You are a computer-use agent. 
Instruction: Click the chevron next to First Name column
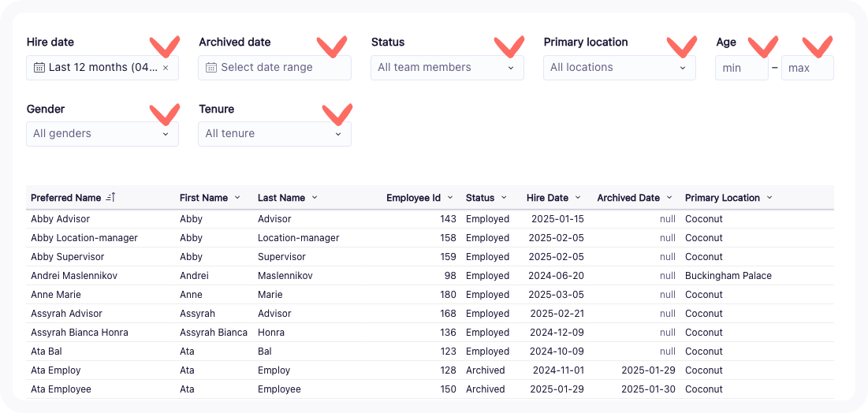237,198
